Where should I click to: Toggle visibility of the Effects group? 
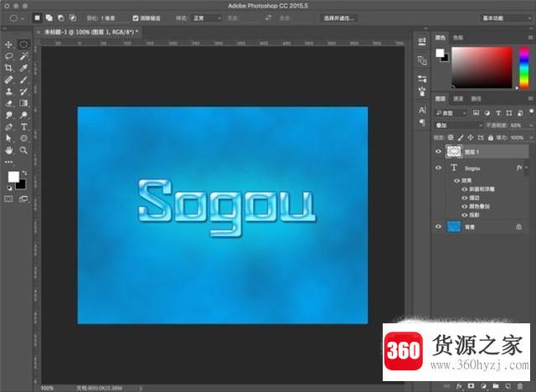tap(456, 180)
